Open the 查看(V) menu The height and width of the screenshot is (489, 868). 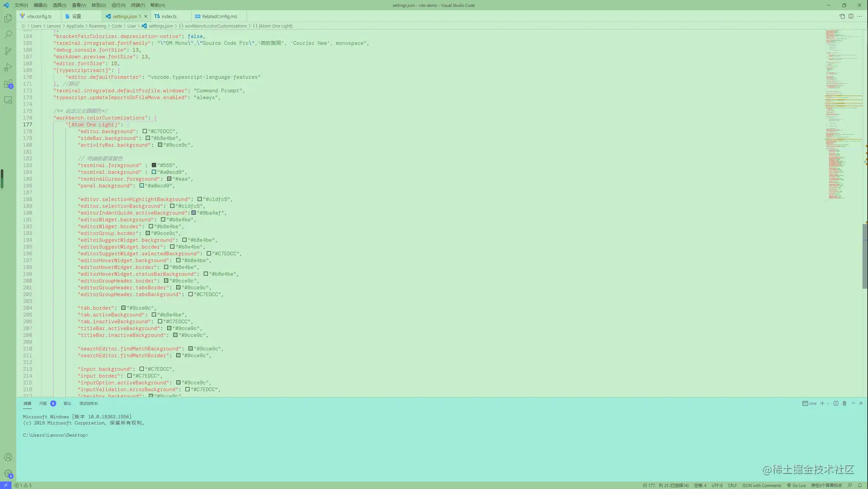tap(79, 5)
